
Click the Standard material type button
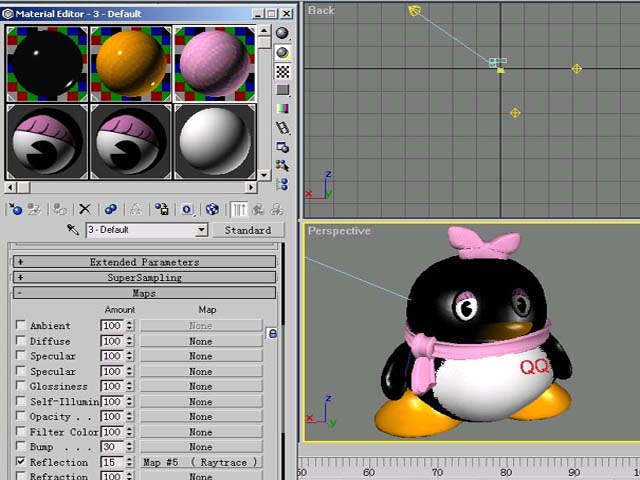point(248,230)
